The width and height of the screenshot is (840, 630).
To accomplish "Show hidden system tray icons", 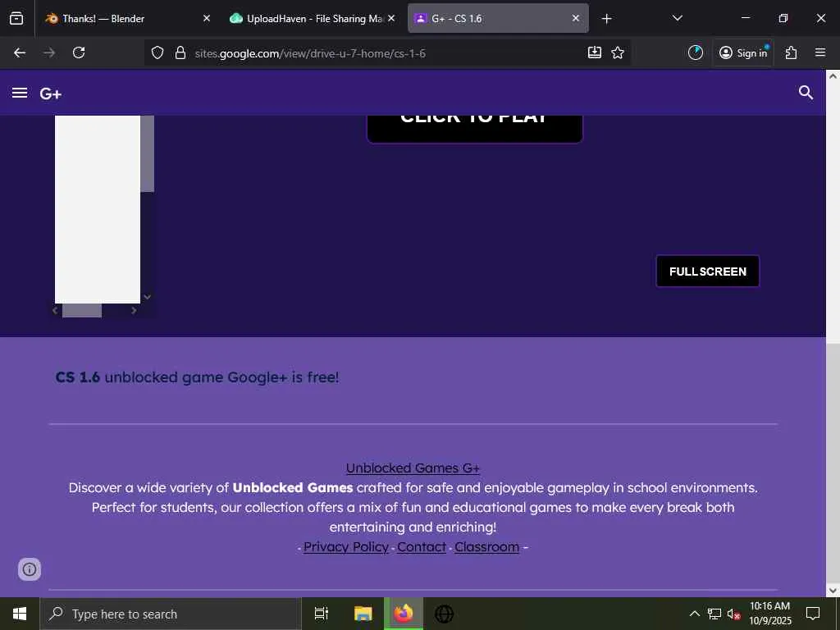I will pos(694,614).
